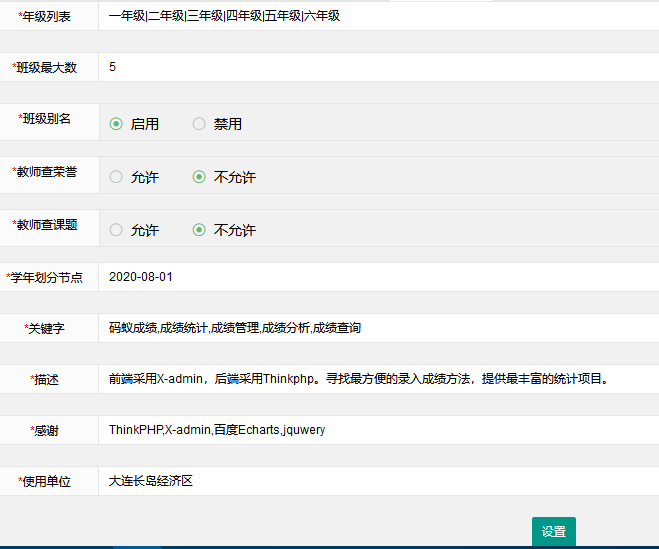The width and height of the screenshot is (659, 549).
Task: Click the 年级列表 input field
Action: 378,16
